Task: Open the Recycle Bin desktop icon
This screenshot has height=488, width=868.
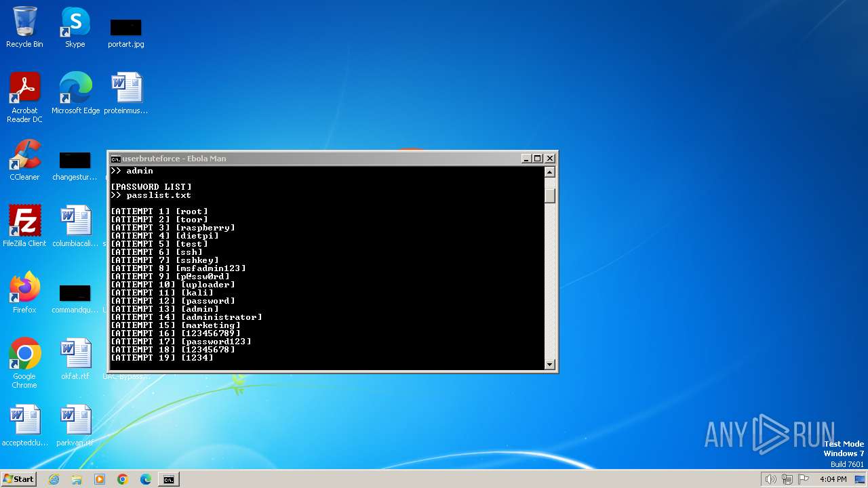Action: click(24, 27)
